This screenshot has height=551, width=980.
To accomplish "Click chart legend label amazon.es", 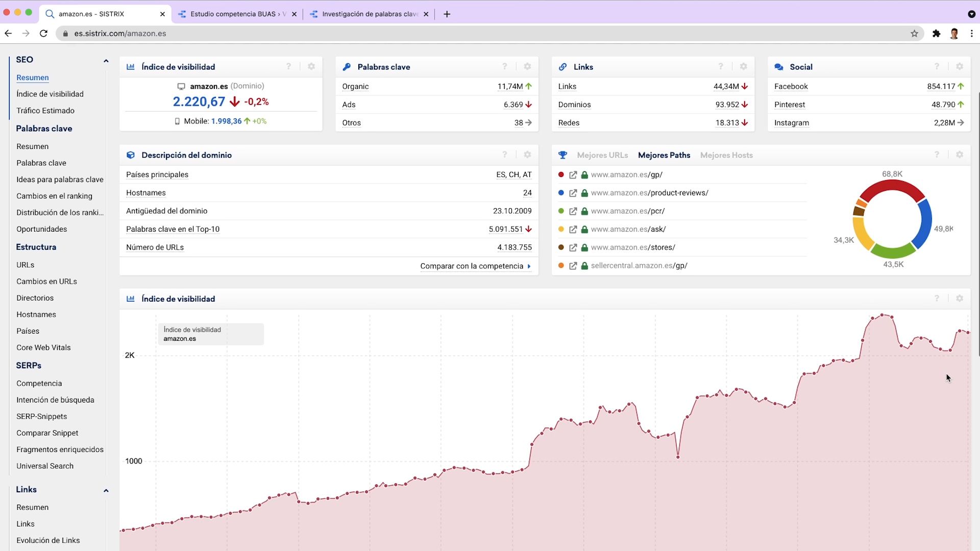I will [180, 339].
